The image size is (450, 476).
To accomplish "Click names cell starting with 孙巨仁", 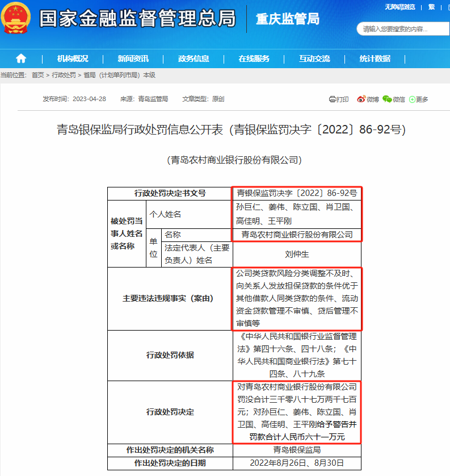I will [x=297, y=214].
